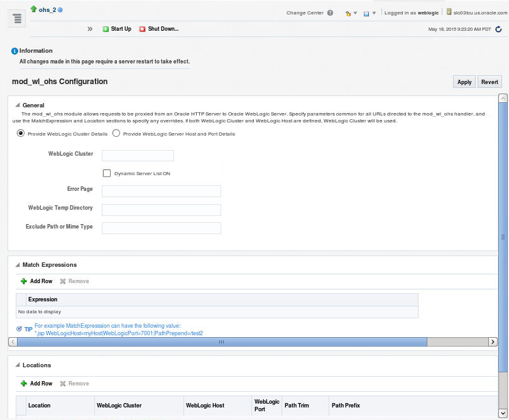Open the ohs_2 information icon
509x420 pixels.
coord(60,10)
